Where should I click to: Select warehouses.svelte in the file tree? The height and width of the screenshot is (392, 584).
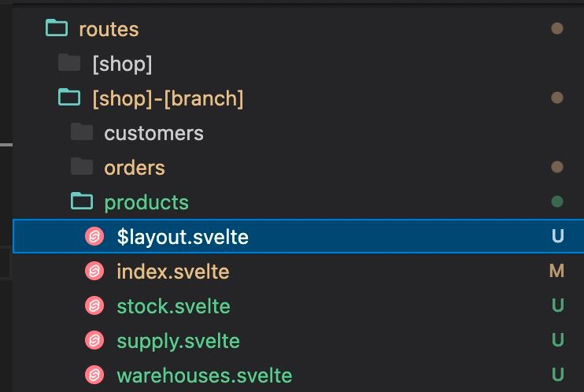click(x=204, y=375)
